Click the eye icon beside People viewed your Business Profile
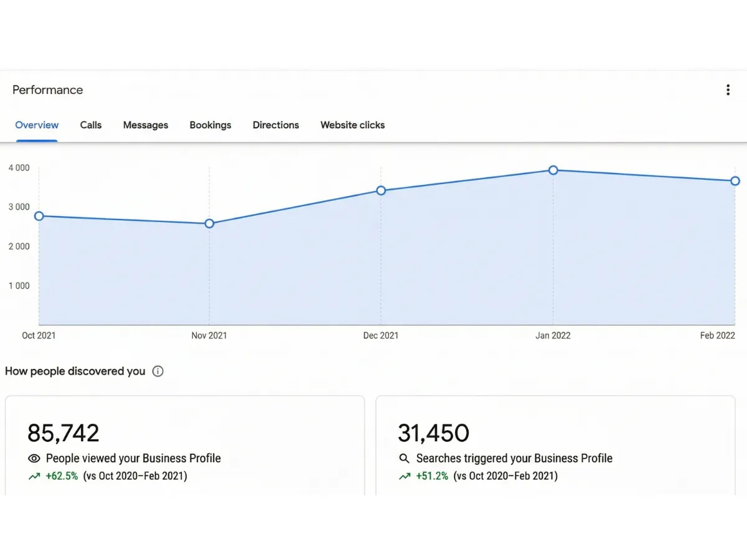The image size is (747, 560). coord(34,458)
